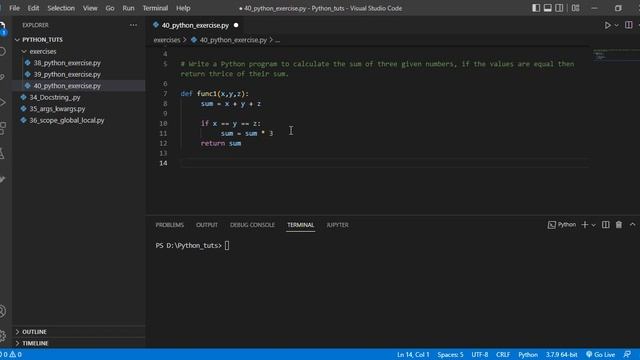Image resolution: width=640 pixels, height=360 pixels.
Task: Close unsaved tab via the dot indicator
Action: [x=236, y=25]
